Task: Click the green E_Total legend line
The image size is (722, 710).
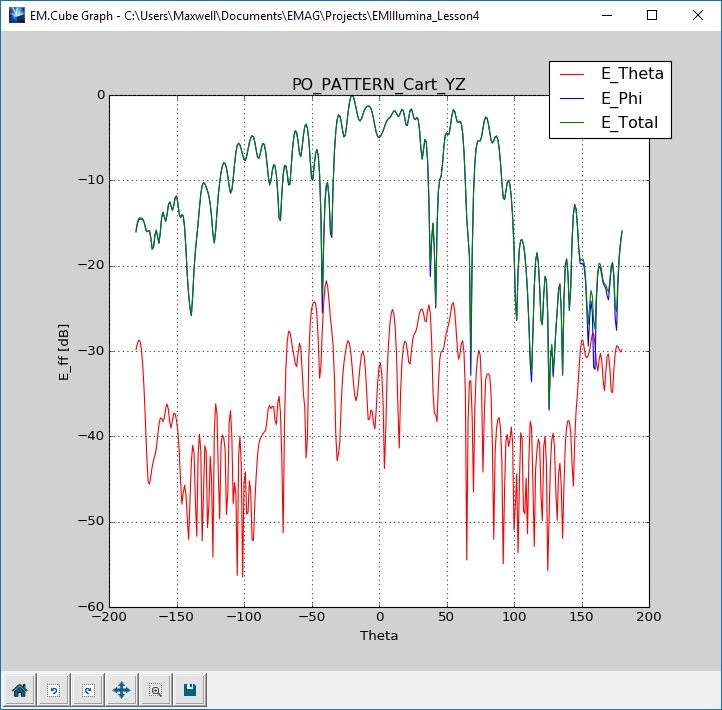Action: point(574,123)
